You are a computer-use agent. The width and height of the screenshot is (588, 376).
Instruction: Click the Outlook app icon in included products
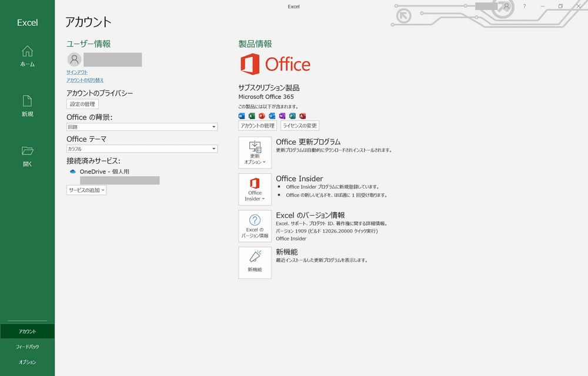[x=272, y=116]
